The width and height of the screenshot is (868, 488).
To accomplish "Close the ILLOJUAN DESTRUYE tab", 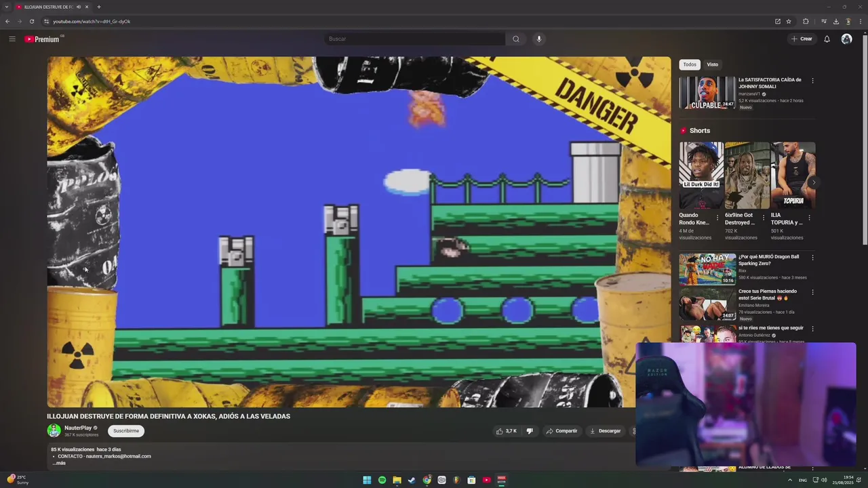I will pyautogui.click(x=87, y=7).
